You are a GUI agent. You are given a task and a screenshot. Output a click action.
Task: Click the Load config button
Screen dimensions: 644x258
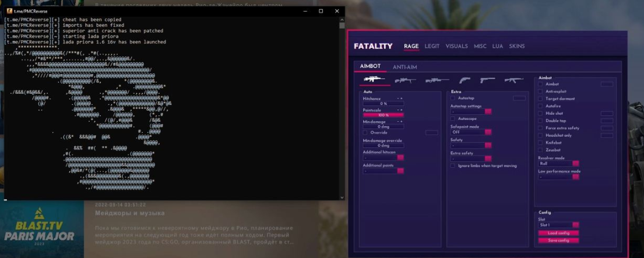coord(558,233)
